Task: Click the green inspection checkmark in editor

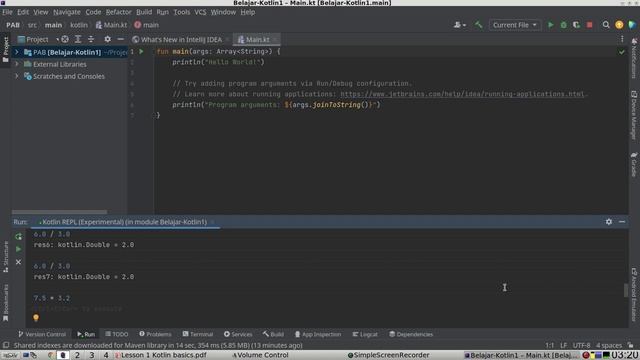Action: click(621, 52)
